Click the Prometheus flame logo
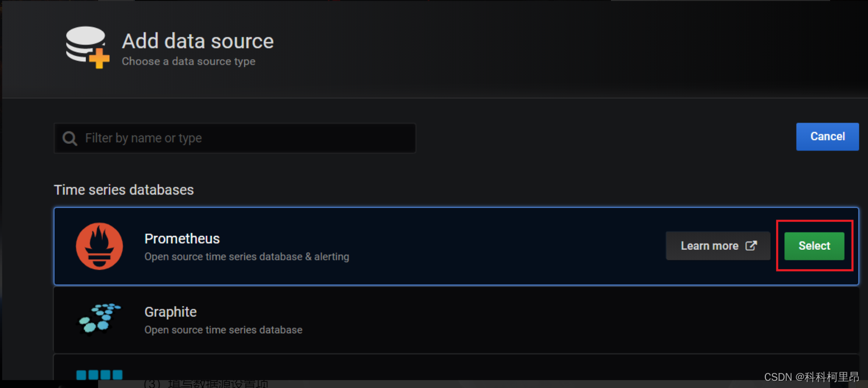868x388 pixels. [99, 246]
